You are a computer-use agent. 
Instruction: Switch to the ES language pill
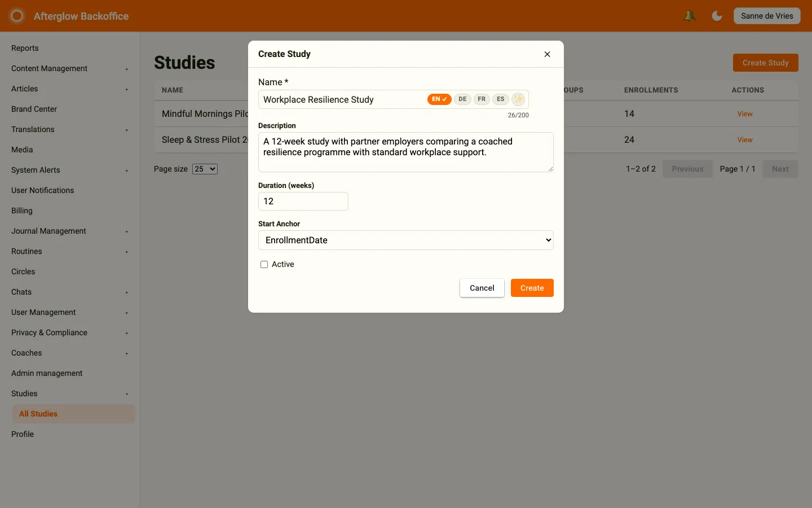point(501,99)
